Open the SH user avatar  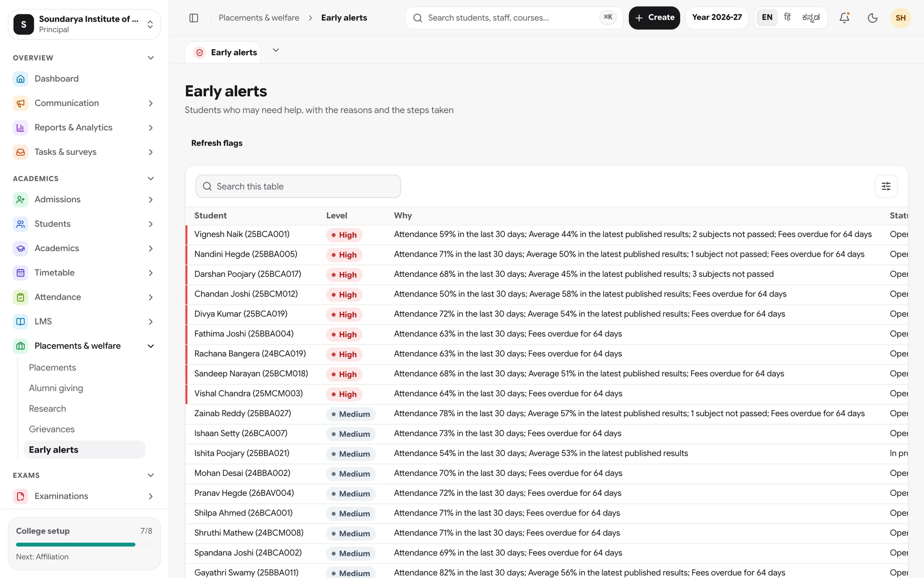pos(901,18)
